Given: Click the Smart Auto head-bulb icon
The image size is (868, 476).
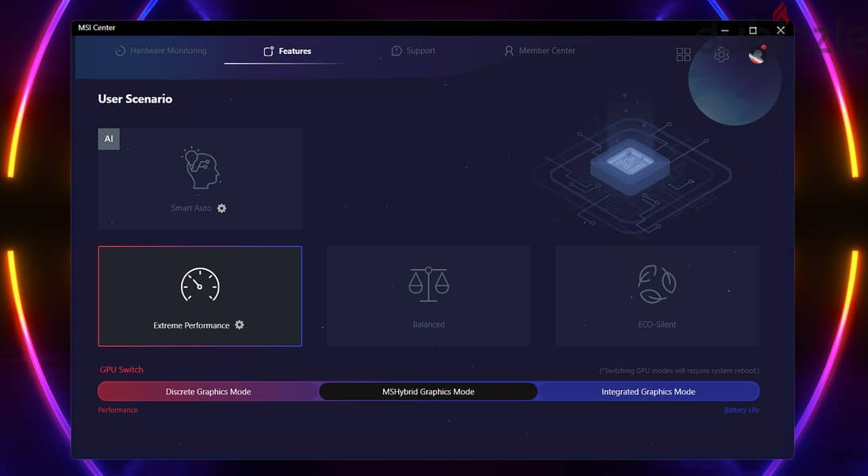Looking at the screenshot, I should (201, 168).
